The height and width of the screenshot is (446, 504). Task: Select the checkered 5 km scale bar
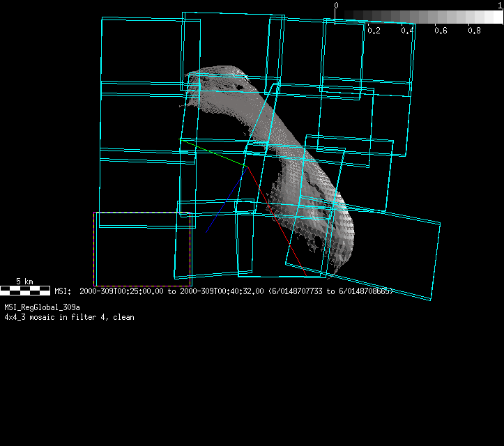pos(24,291)
